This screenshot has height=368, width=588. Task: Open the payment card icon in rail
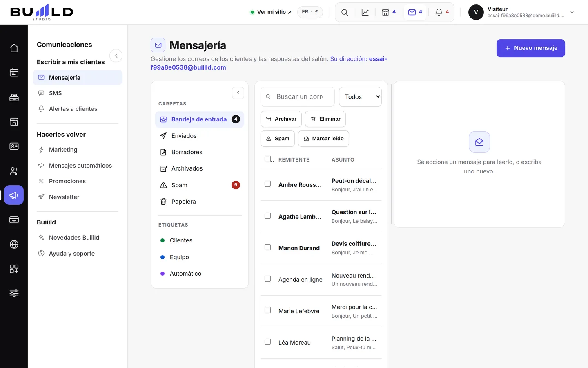coord(14,220)
